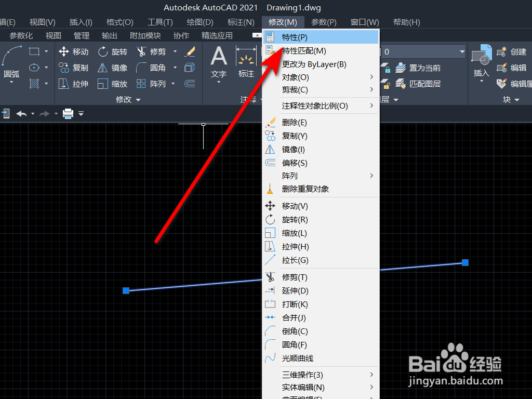Click the Erase pencil icon in ribbon
Viewport: 532px width, 399px height.
(190, 51)
